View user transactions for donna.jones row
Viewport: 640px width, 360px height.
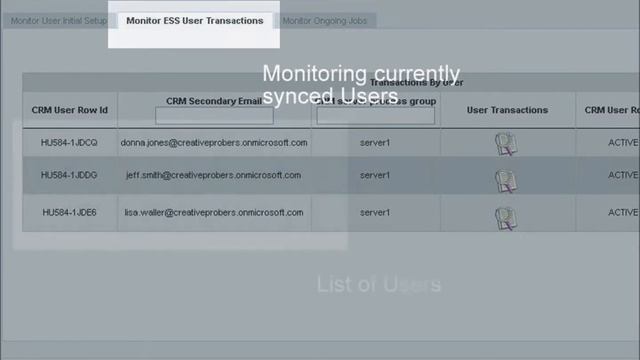coord(506,144)
